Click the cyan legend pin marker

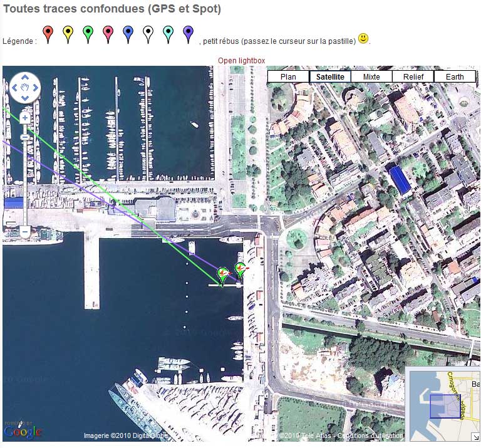click(x=168, y=33)
